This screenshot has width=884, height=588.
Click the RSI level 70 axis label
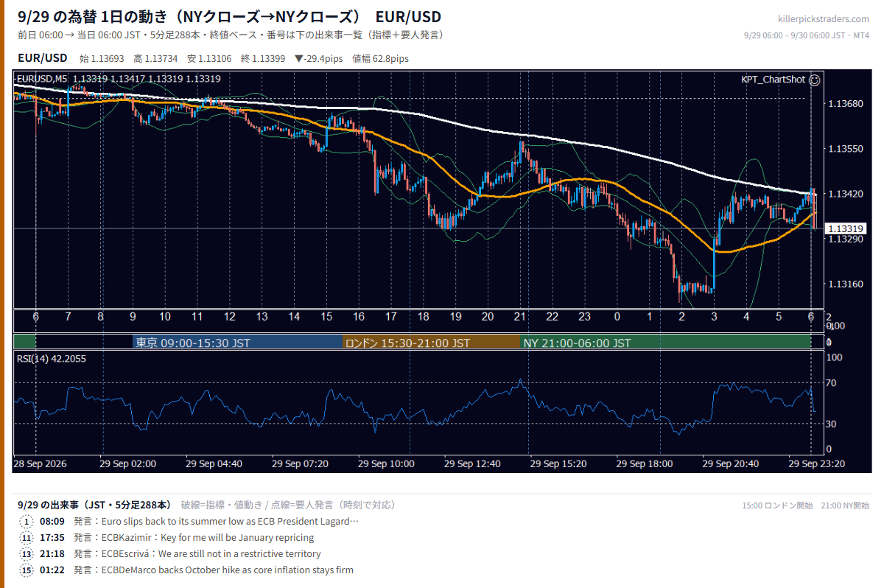[832, 383]
